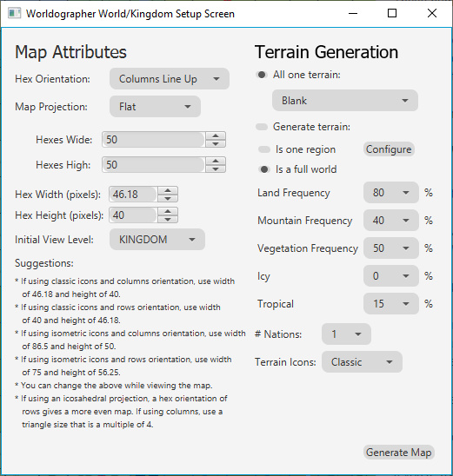Open the Map Projection dropdown showing Flat
This screenshot has width=453, height=476.
(155, 107)
